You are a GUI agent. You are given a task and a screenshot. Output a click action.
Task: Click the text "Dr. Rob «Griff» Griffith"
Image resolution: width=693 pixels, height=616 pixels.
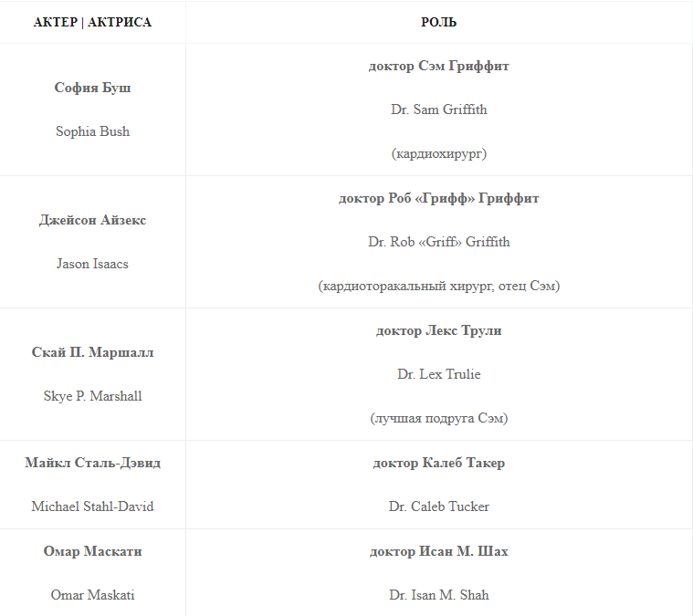coord(438,242)
